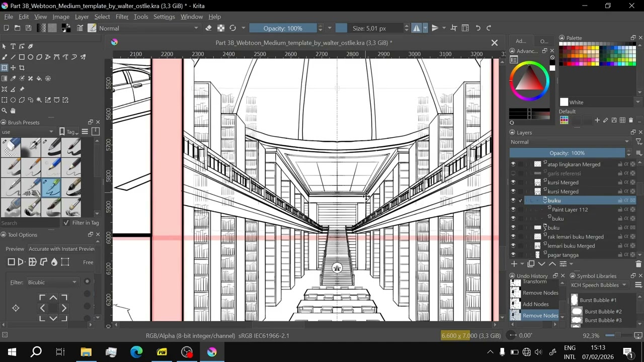Toggle vertical mirror tool
644x362 pixels.
pos(435,28)
